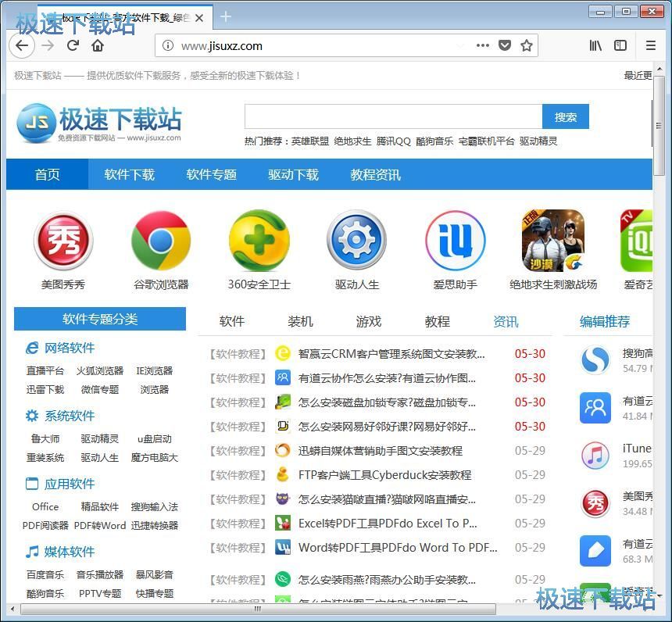This screenshot has height=622, width=672.
Task: Click the horizontal scrollbar at page bottom
Action: [x=258, y=609]
